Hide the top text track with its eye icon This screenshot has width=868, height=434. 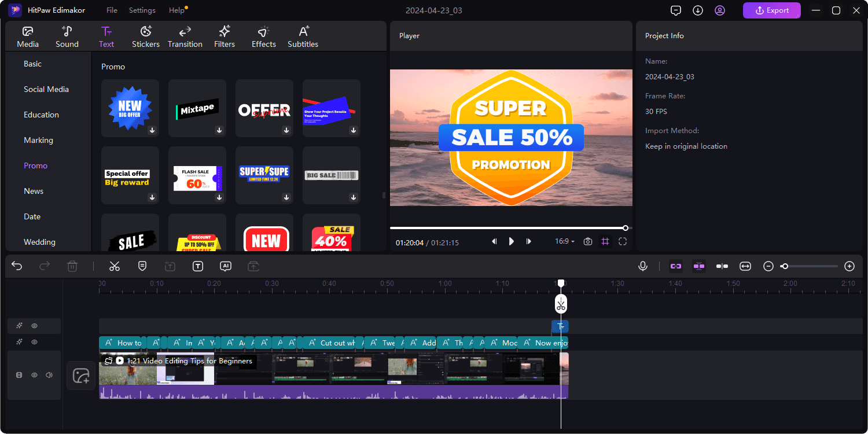pos(34,326)
